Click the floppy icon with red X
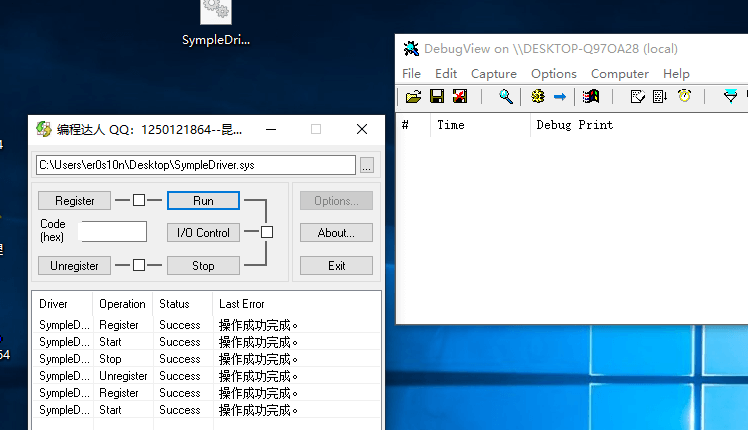This screenshot has width=748, height=430. [x=460, y=97]
